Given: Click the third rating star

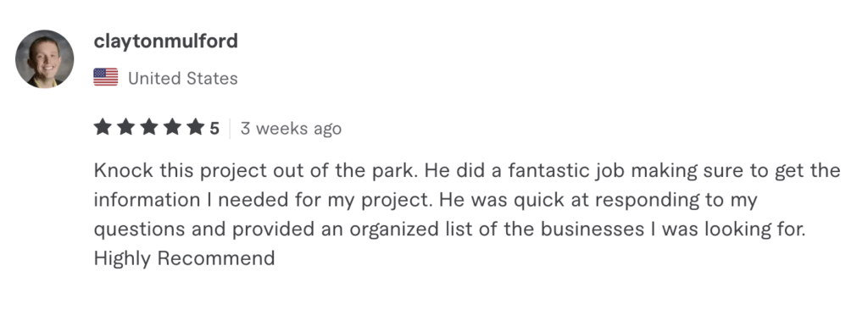Looking at the screenshot, I should 149,128.
